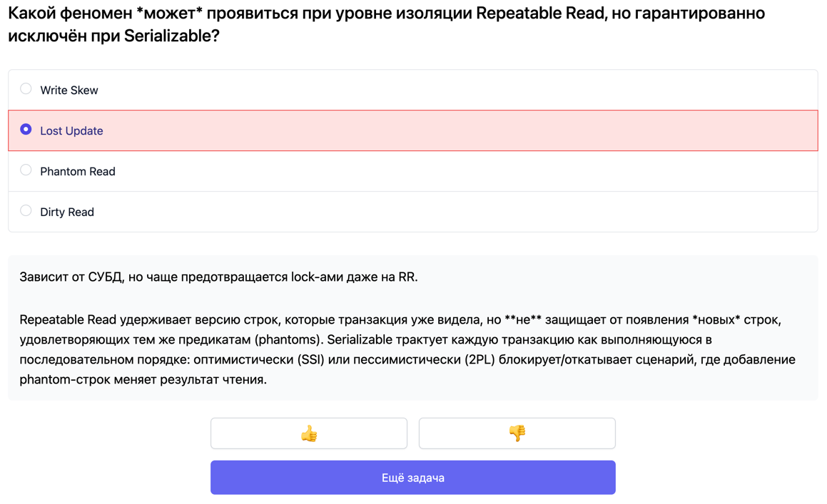Click the Write Skew answer row
The height and width of the screenshot is (504, 827).
[x=285, y=89]
